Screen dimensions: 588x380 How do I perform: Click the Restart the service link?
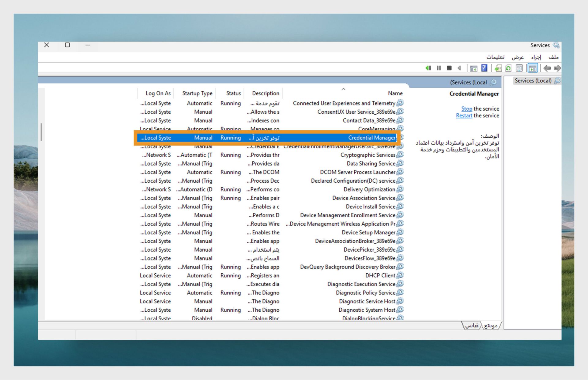[464, 116]
